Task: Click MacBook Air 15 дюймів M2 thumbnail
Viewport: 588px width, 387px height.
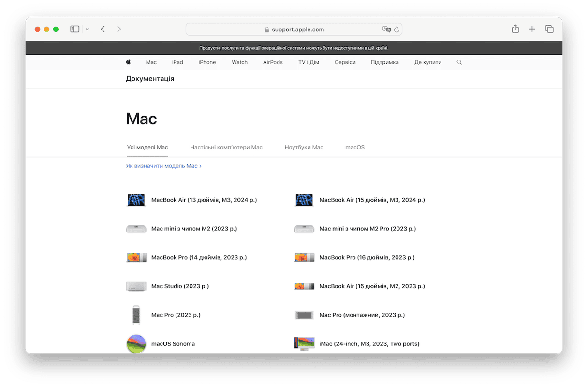Action: [x=304, y=286]
